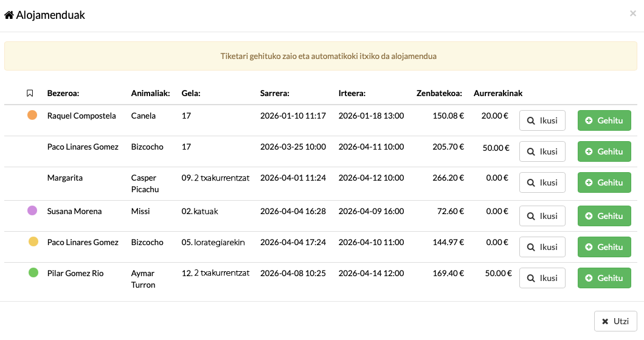This screenshot has height=340, width=644.
Task: Click the orange dot for Raquel Compostela
Action: tap(33, 115)
